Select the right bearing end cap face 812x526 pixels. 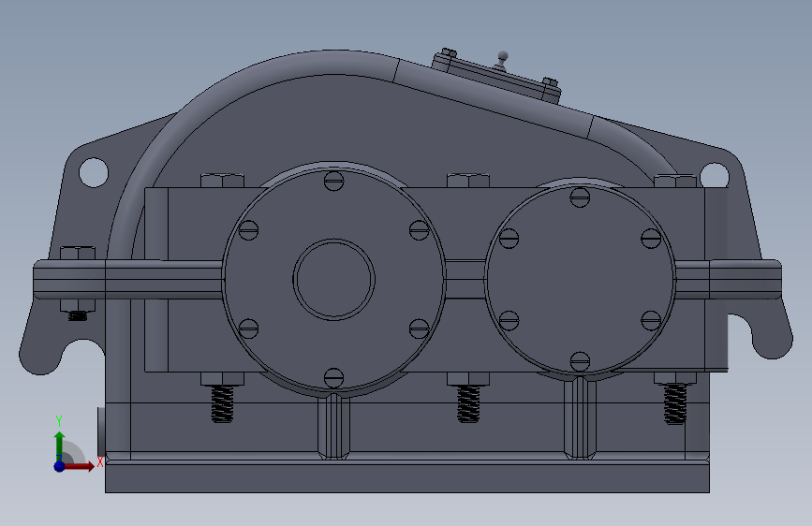pos(580,280)
